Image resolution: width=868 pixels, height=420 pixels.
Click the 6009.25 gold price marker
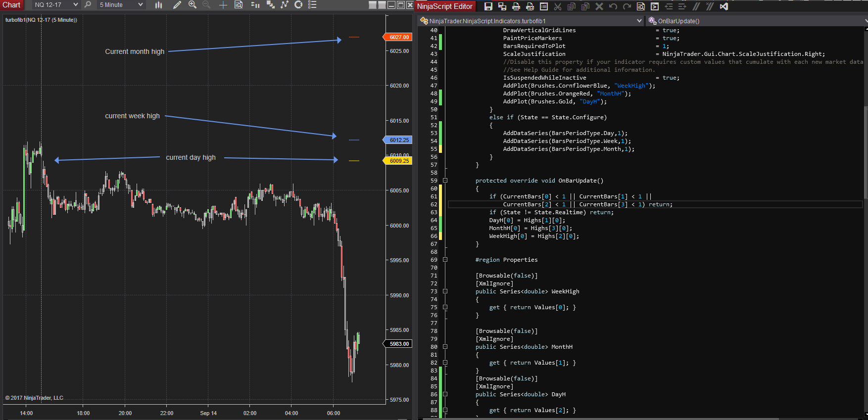398,161
